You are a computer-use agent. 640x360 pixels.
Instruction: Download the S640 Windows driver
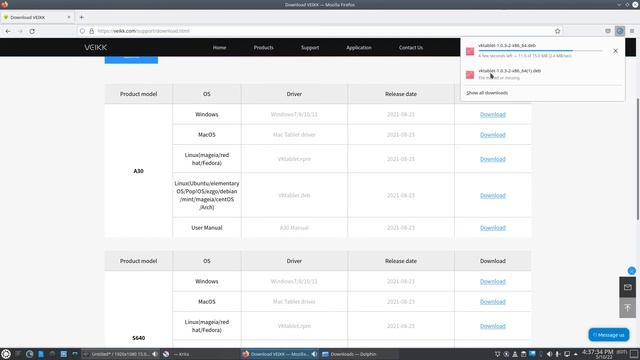[x=493, y=281]
